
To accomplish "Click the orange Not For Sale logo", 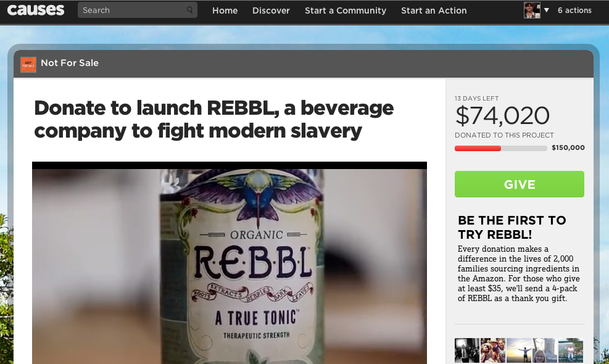I will click(28, 64).
